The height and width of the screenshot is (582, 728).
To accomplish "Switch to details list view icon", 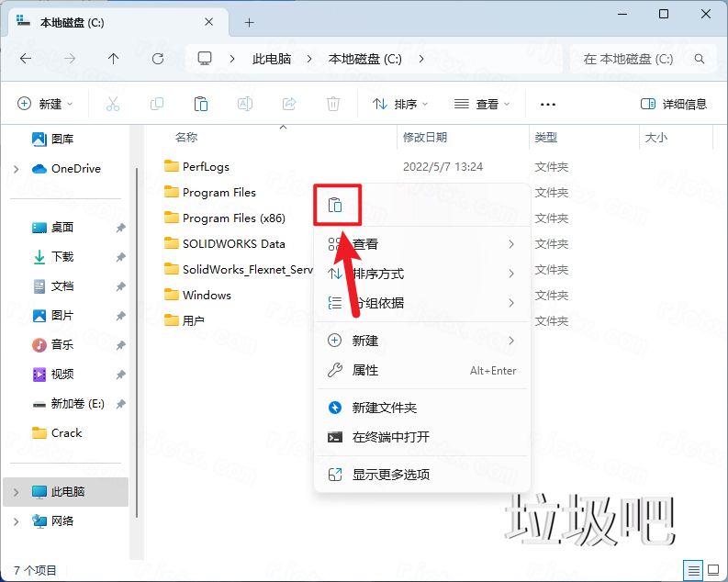I will click(693, 569).
